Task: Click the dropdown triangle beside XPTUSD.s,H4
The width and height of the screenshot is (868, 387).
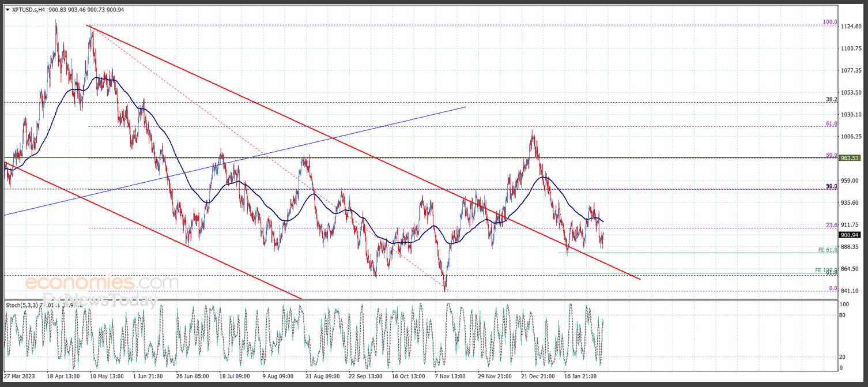Action: [7, 10]
